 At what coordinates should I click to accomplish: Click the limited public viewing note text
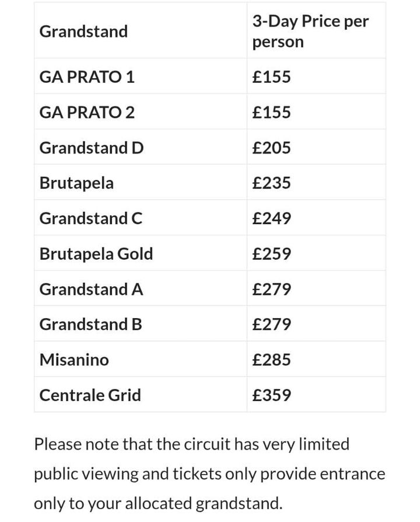pos(209,474)
